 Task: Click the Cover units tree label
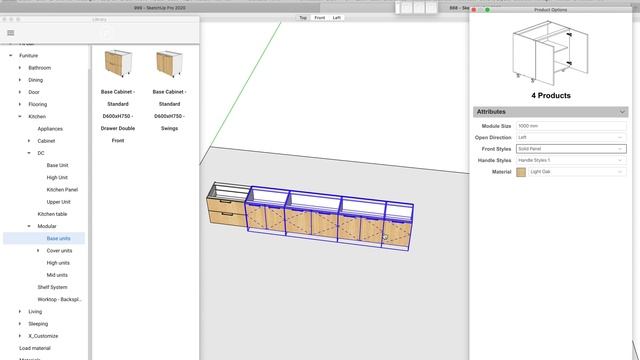tap(59, 251)
